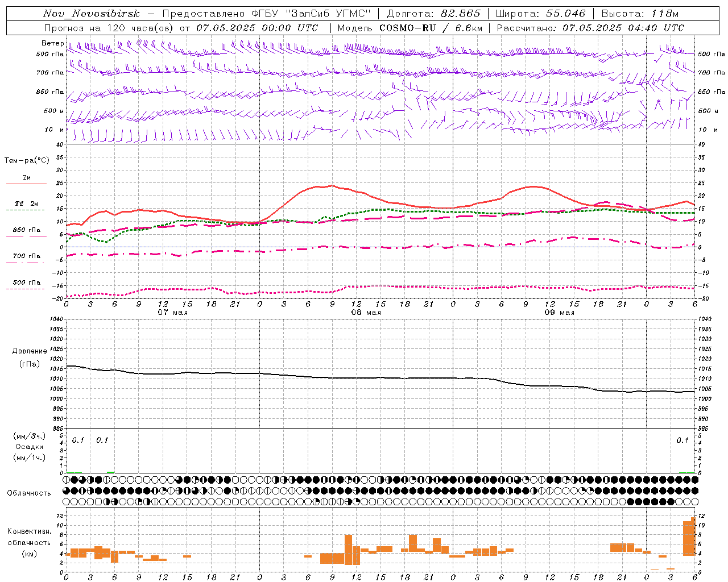The width and height of the screenshot is (728, 582).
Task: Click the solid red 2м legend line
Action: click(x=26, y=184)
